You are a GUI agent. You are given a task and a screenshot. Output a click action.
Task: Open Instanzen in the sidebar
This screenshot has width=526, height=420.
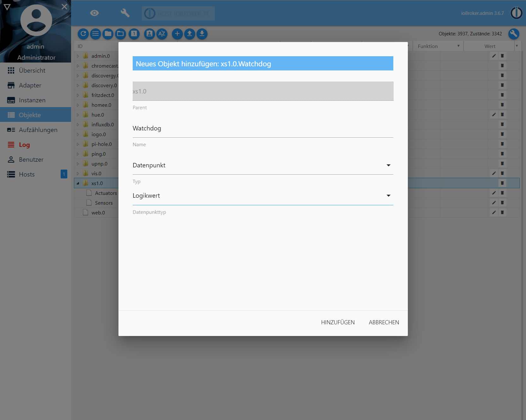coord(35,100)
